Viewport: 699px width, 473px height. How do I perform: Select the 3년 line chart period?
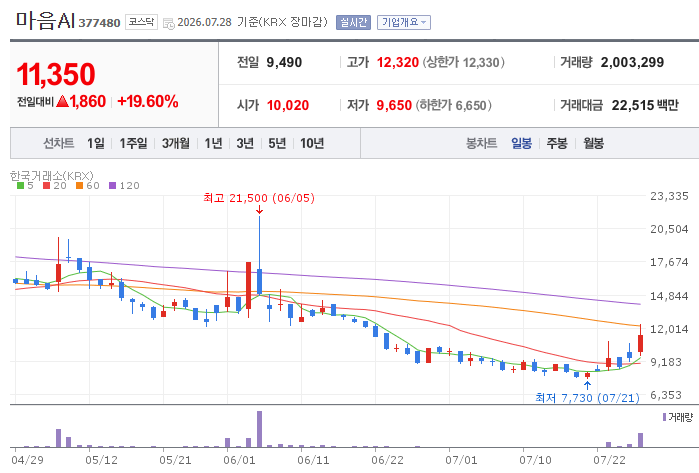[x=245, y=143]
